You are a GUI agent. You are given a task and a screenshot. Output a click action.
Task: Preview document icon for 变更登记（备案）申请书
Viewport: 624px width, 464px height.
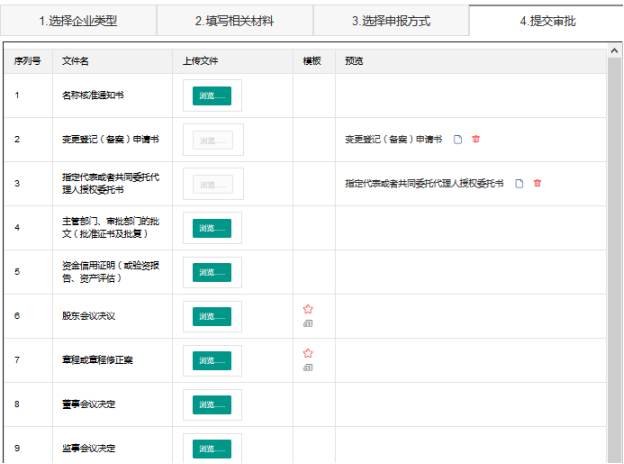[x=457, y=139]
